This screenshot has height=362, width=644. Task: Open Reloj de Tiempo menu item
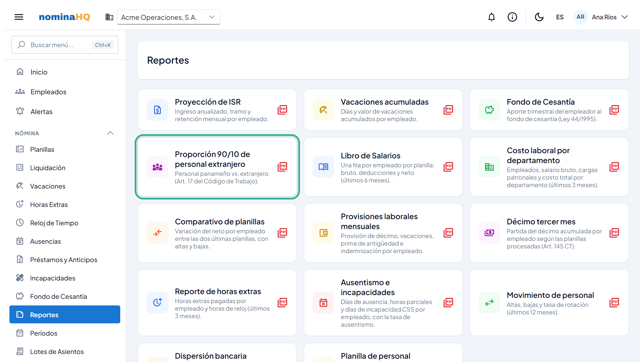pos(65,223)
